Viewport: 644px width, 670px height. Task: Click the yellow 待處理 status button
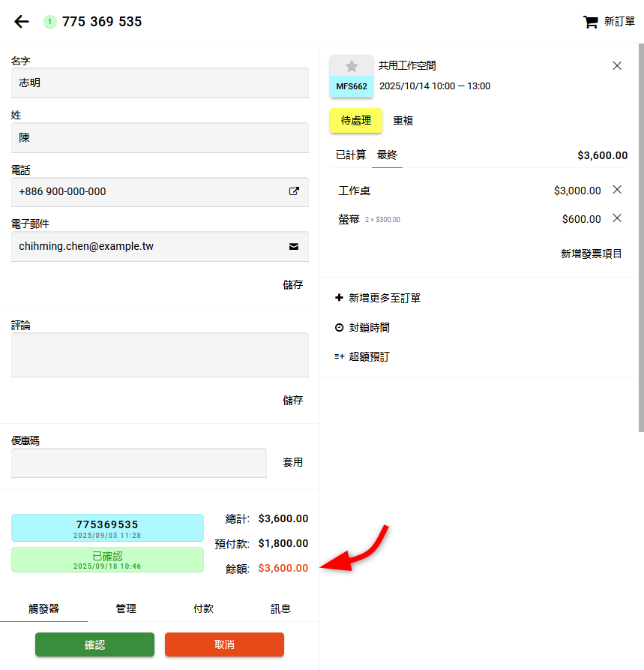click(x=356, y=120)
